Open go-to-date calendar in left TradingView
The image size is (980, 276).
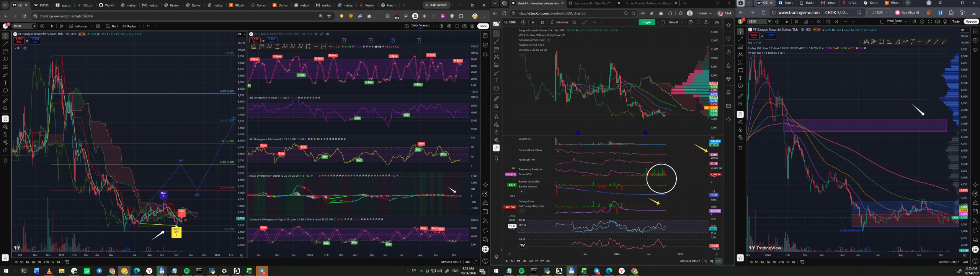[x=67, y=262]
